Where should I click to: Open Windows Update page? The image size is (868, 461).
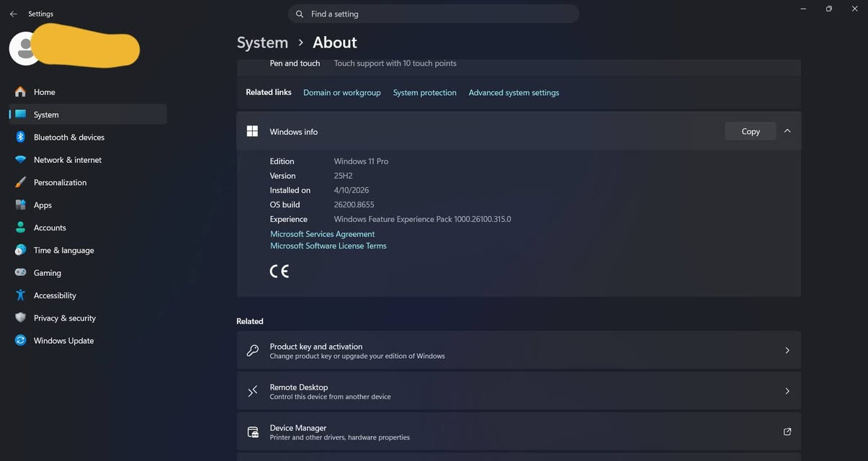click(x=88, y=341)
